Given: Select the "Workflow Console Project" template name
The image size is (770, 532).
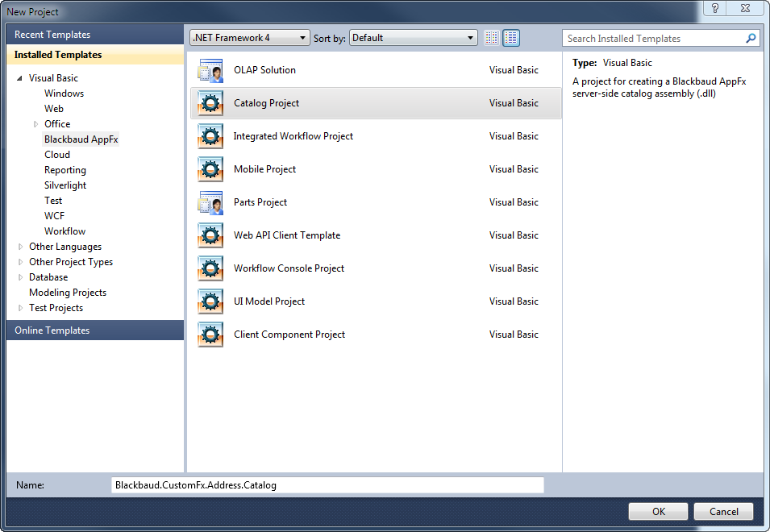Looking at the screenshot, I should (289, 268).
